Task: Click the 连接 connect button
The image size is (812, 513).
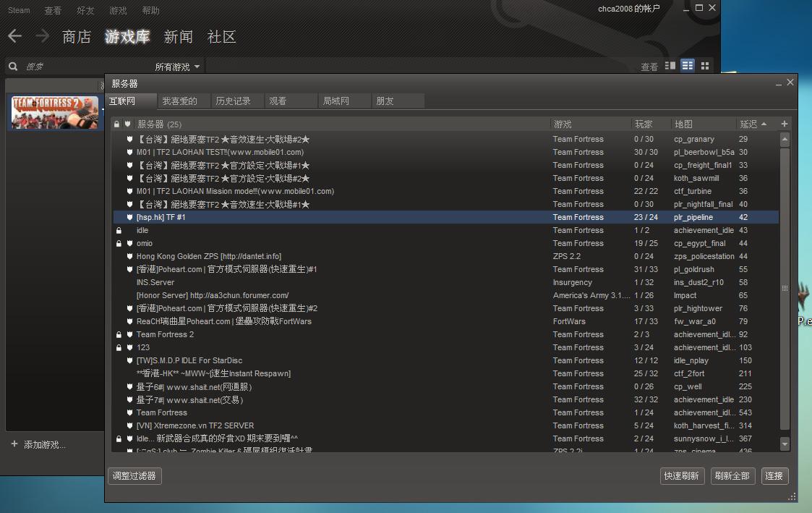Action: pos(774,475)
